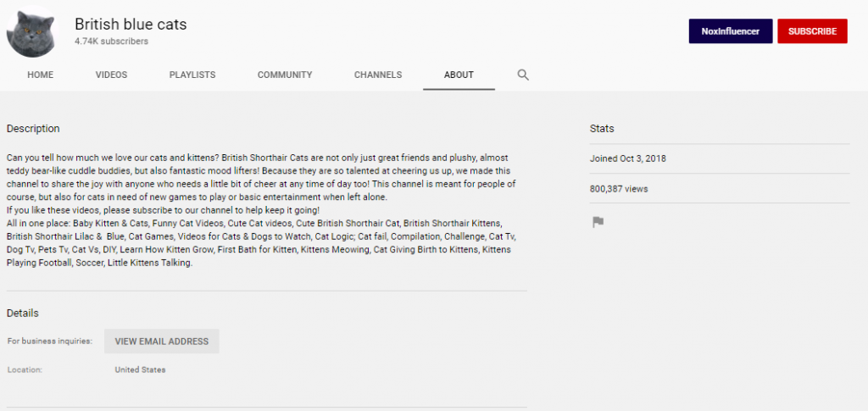868x411 pixels.
Task: Click the 4.74K subscribers count
Action: click(x=111, y=42)
